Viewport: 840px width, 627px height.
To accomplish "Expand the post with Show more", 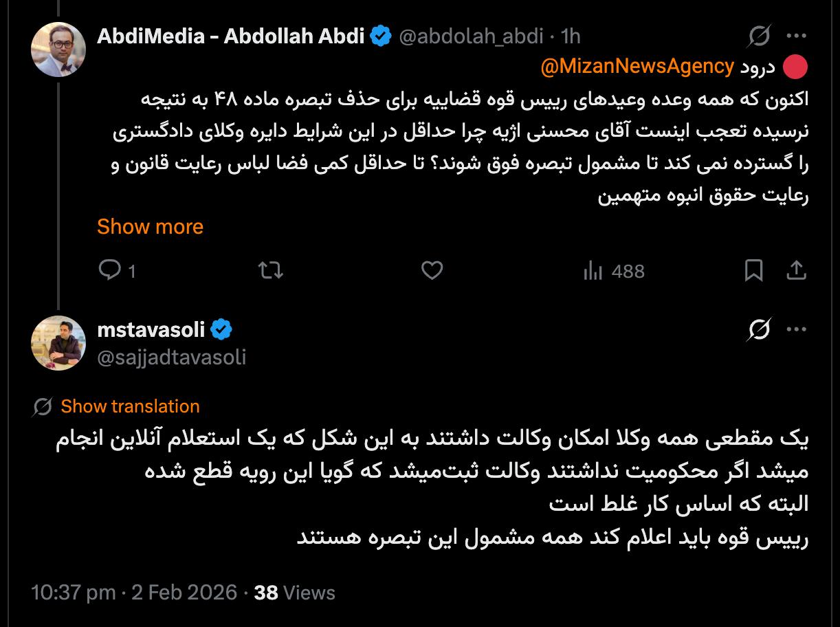I will (150, 227).
